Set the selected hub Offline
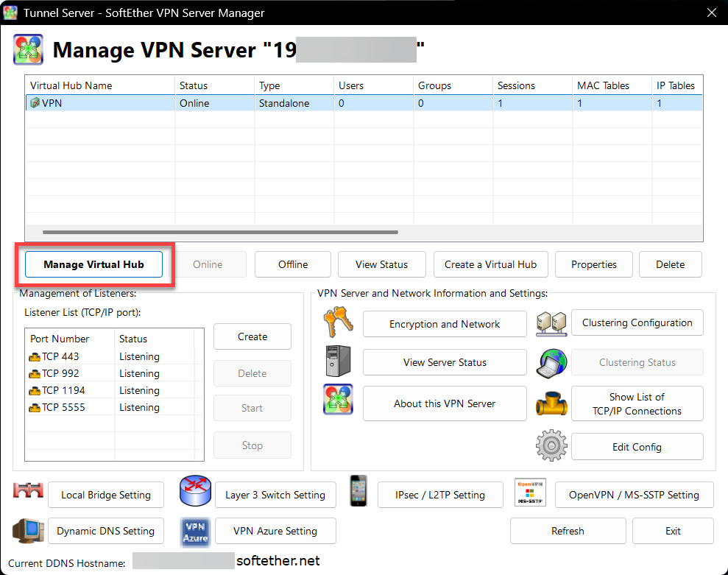 pyautogui.click(x=293, y=264)
